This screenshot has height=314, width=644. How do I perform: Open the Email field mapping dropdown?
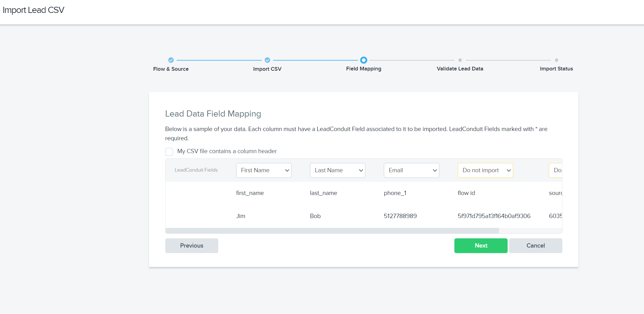(411, 170)
